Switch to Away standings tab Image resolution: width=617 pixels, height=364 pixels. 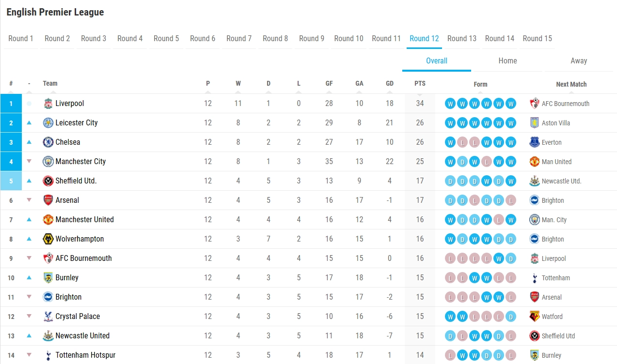pyautogui.click(x=579, y=61)
